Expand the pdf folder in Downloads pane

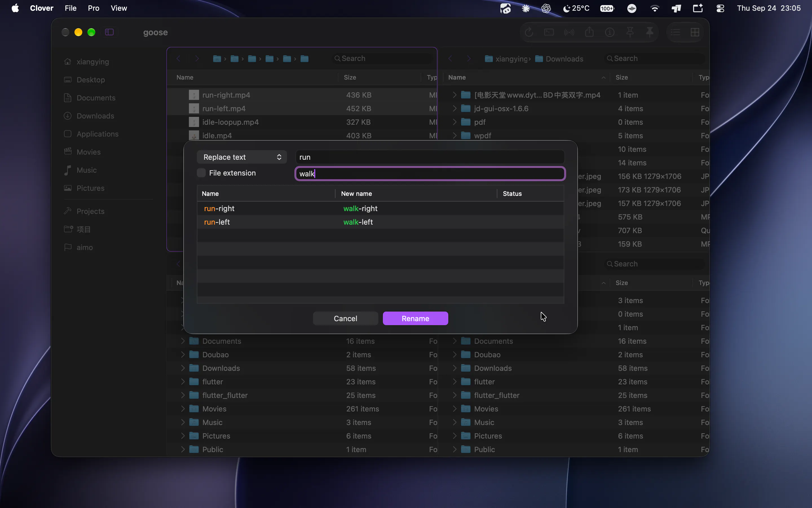[x=455, y=122]
